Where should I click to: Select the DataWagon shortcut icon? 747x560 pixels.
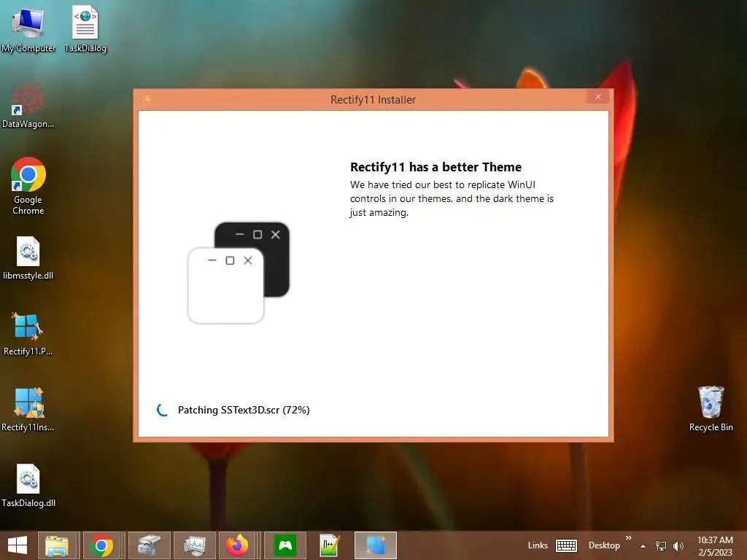tap(28, 106)
